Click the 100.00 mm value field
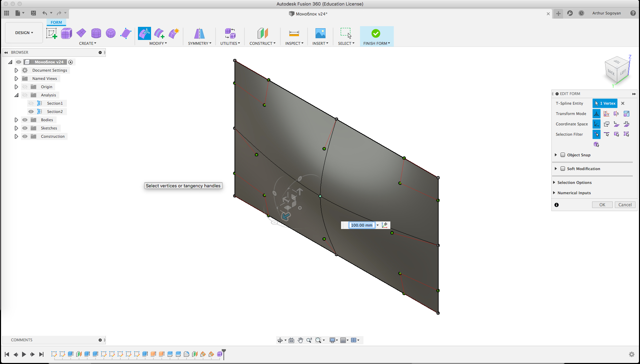This screenshot has width=640, height=364. (x=361, y=225)
